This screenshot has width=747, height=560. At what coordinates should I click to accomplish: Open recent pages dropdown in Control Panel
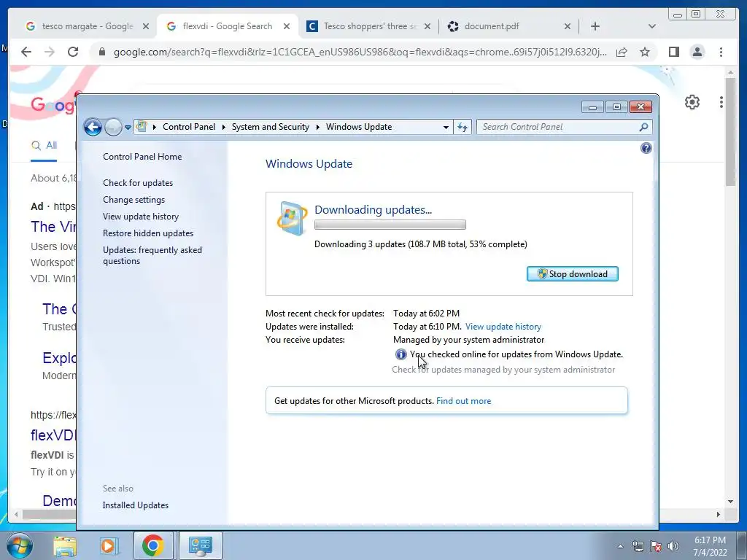point(128,128)
